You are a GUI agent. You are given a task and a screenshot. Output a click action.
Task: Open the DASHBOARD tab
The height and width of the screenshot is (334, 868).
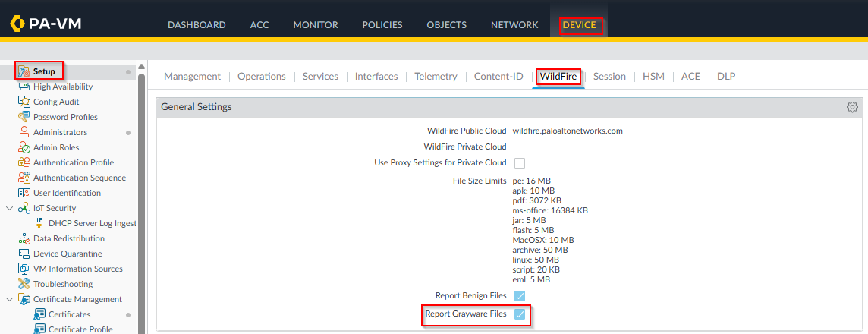[197, 25]
